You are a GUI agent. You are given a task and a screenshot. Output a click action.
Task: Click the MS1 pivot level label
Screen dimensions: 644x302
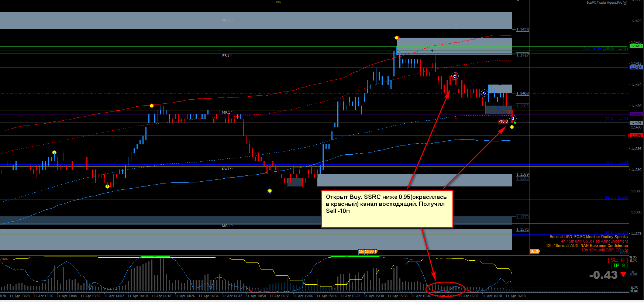click(227, 226)
